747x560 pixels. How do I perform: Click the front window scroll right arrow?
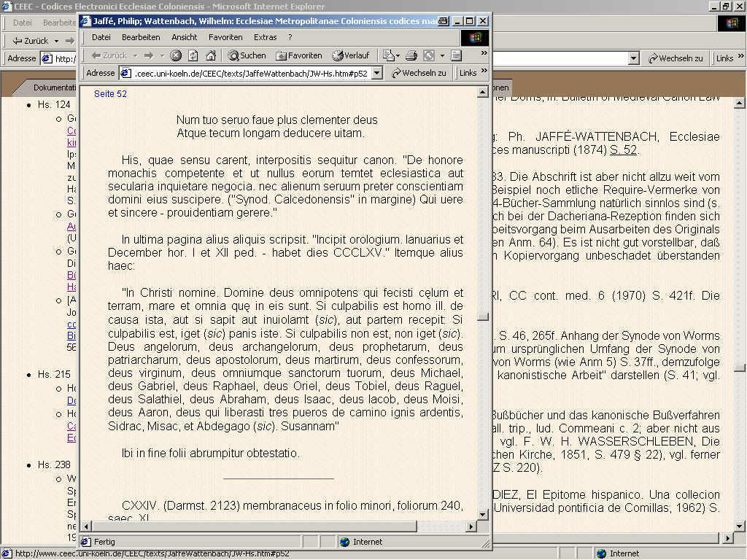point(471,526)
